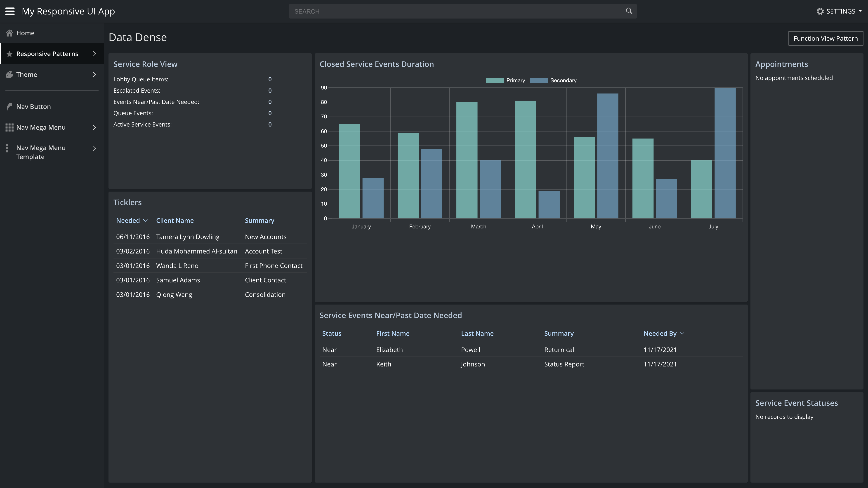Select the Tamera Lynn Dowling tickler row
The width and height of the screenshot is (868, 488).
point(187,237)
